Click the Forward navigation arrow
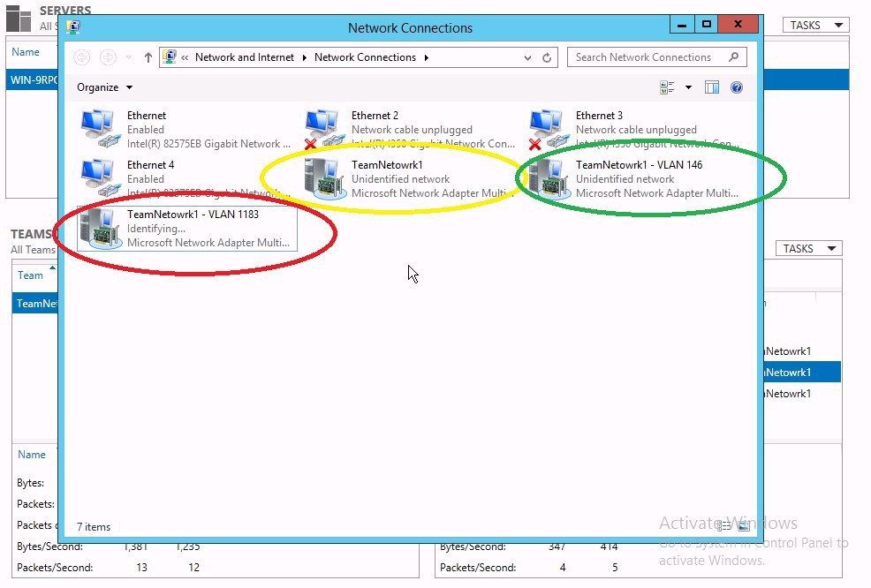 108,57
